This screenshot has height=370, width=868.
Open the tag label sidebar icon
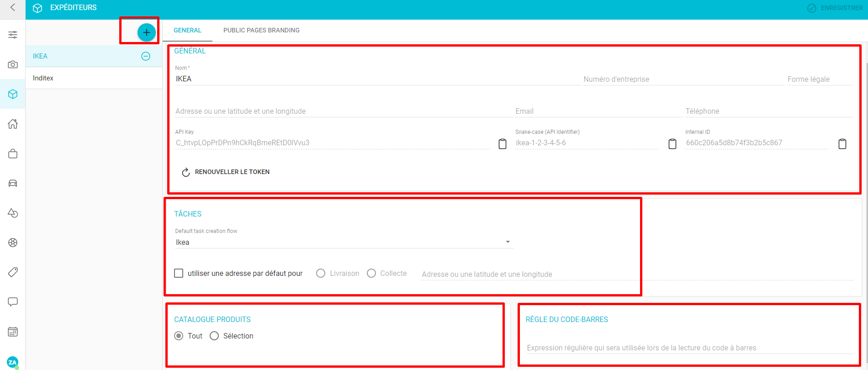point(13,272)
